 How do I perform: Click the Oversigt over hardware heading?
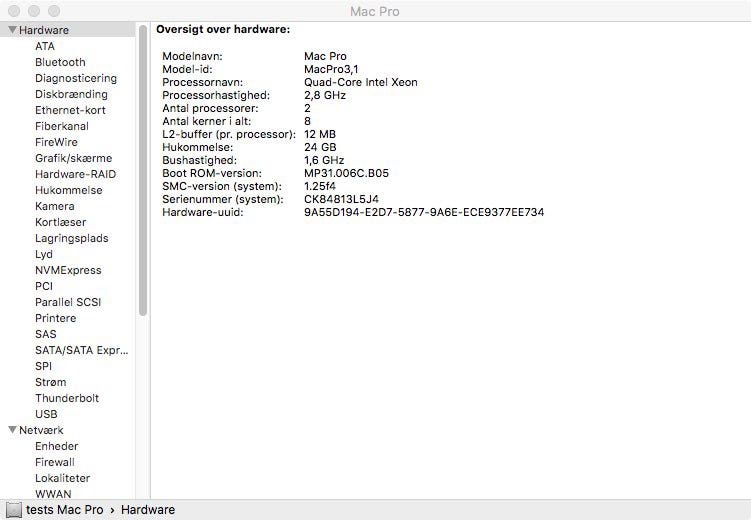(x=223, y=29)
